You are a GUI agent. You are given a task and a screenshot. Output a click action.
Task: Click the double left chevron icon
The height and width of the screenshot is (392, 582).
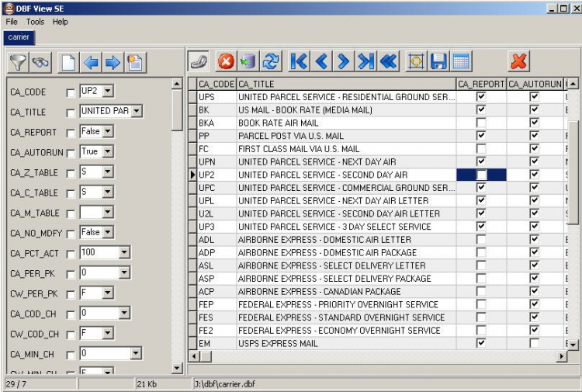pos(388,61)
